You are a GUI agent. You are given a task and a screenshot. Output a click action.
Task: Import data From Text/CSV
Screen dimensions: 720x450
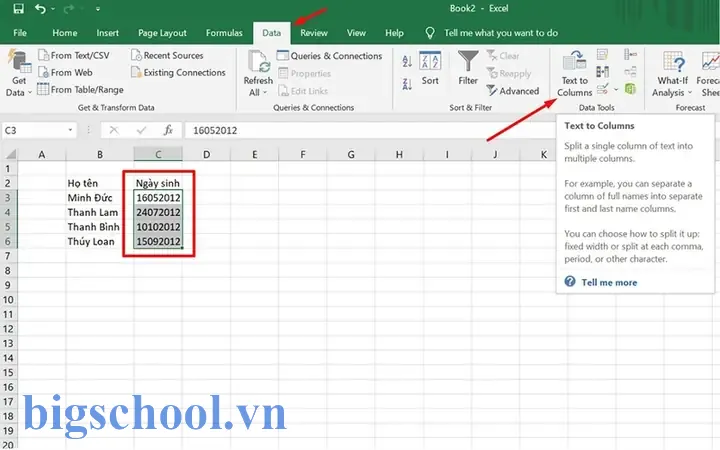click(74, 56)
